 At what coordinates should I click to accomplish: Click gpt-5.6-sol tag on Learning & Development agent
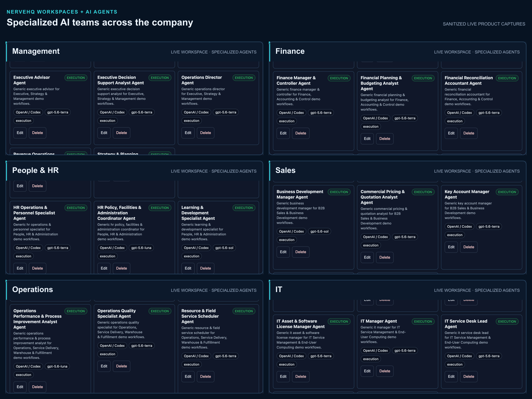pos(224,248)
